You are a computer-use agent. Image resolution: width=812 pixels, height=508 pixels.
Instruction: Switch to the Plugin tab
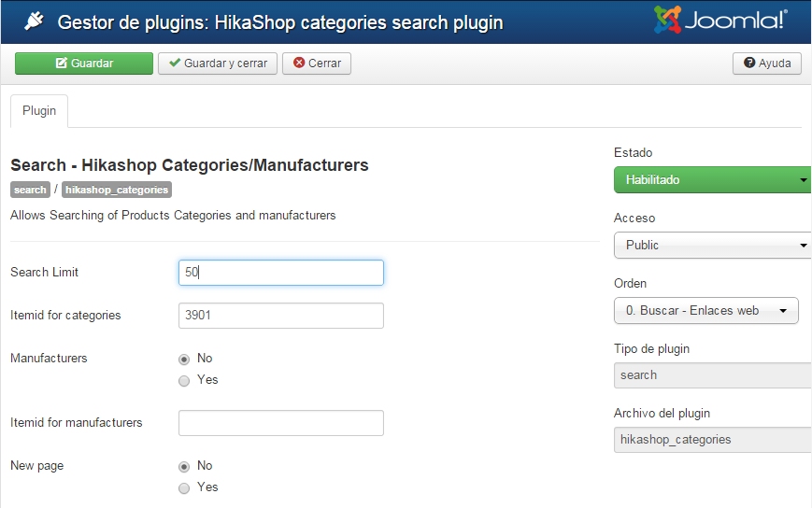coord(39,110)
